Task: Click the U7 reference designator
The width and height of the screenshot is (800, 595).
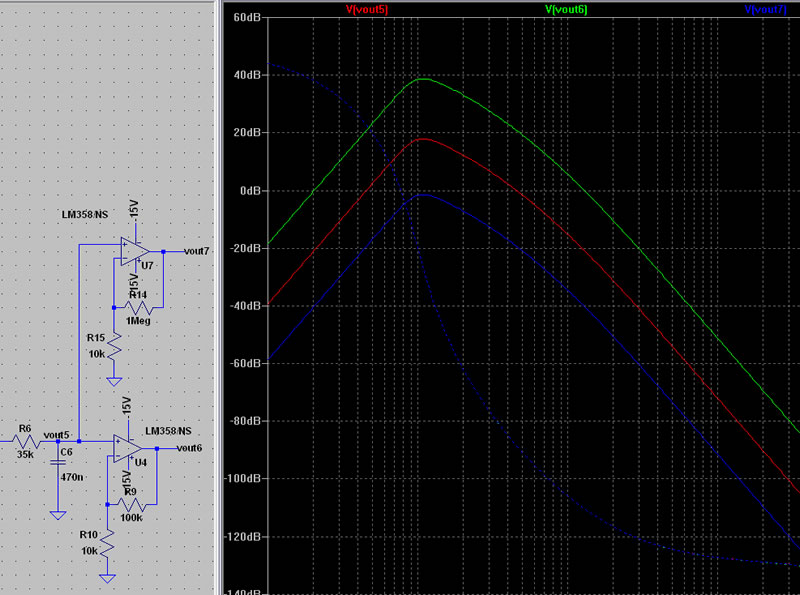Action: coord(147,265)
